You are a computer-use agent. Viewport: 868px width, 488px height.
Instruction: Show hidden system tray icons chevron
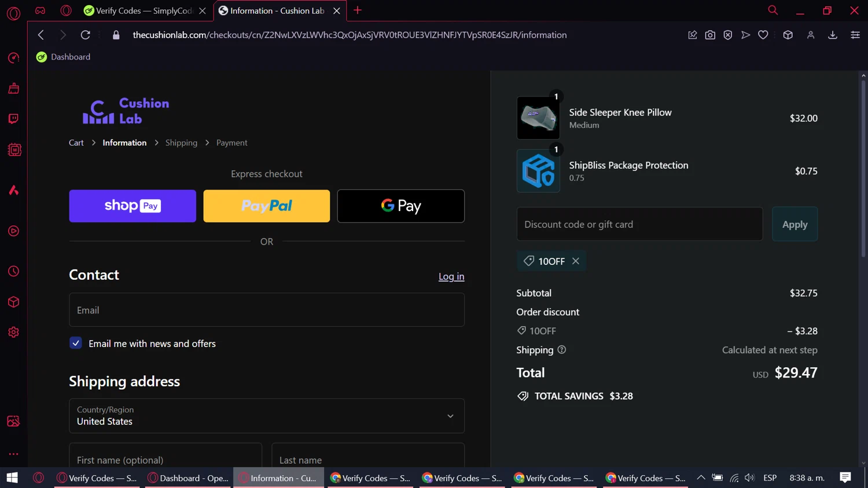[x=701, y=478]
